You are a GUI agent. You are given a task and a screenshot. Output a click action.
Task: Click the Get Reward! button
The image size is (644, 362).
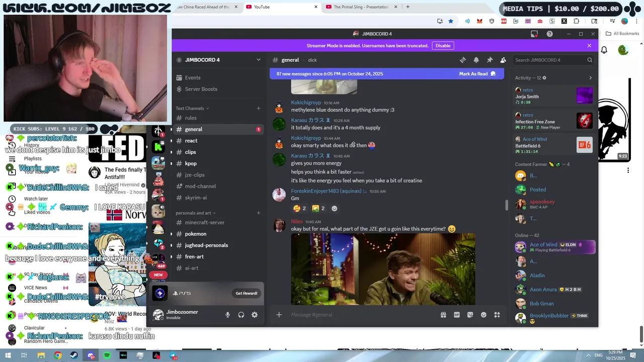click(x=247, y=293)
